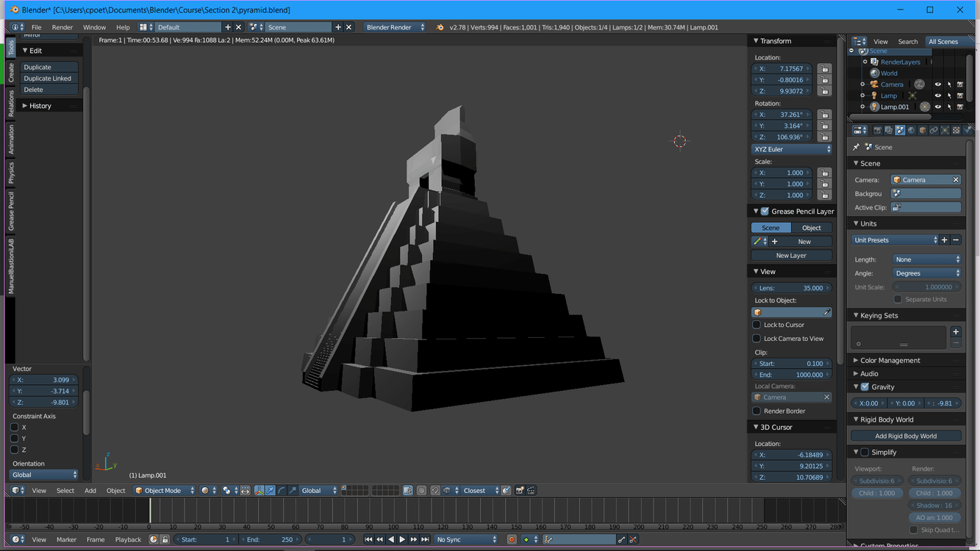Toggle the 3D manipulator widget icon

point(259,490)
